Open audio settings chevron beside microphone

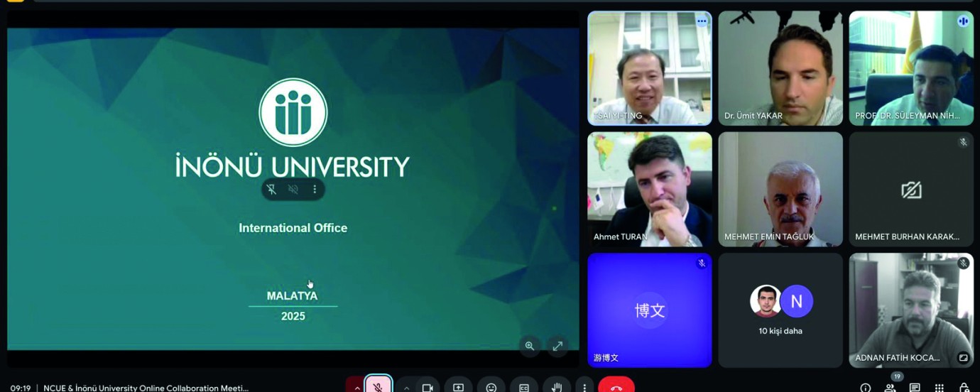pos(356,387)
